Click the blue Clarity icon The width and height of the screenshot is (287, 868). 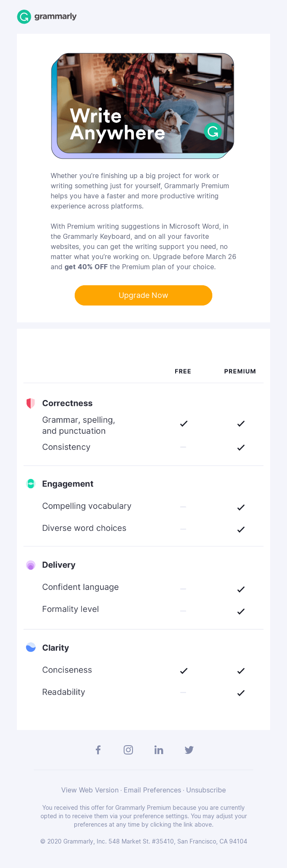[30, 648]
